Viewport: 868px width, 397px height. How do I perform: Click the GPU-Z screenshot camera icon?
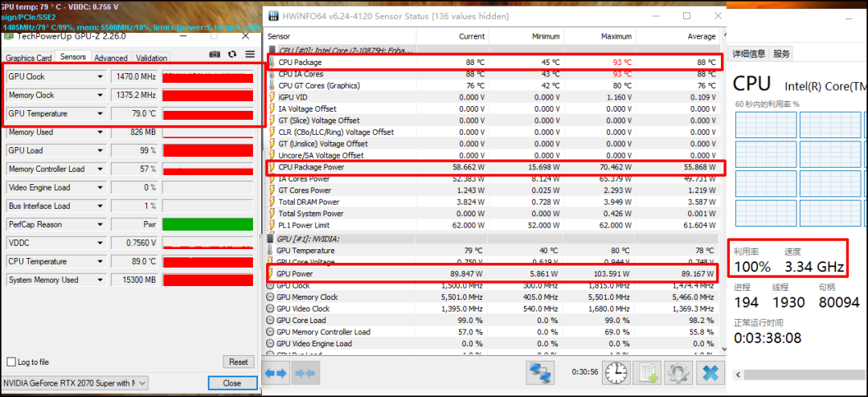pyautogui.click(x=215, y=55)
